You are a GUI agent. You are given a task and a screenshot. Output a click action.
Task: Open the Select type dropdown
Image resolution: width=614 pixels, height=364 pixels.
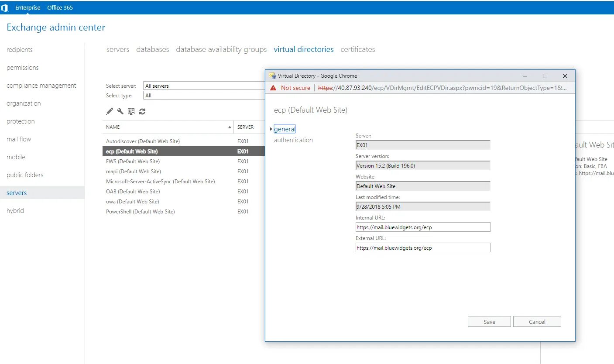point(204,95)
